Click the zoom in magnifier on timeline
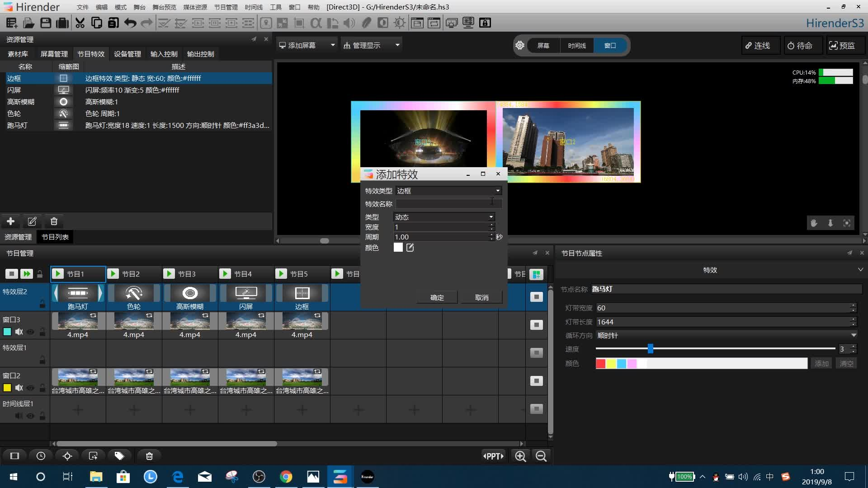Screen dimensions: 868x488 point(520,456)
